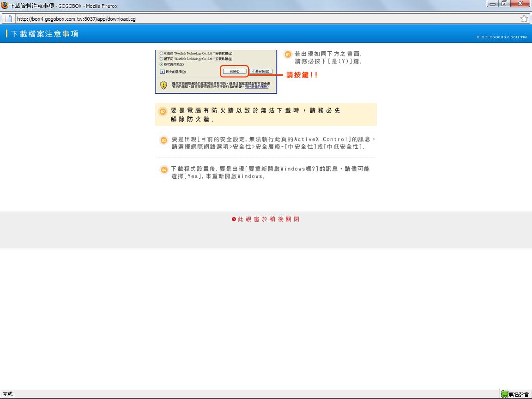Click the bookmark star in address bar
This screenshot has width=532, height=399.
[524, 19]
